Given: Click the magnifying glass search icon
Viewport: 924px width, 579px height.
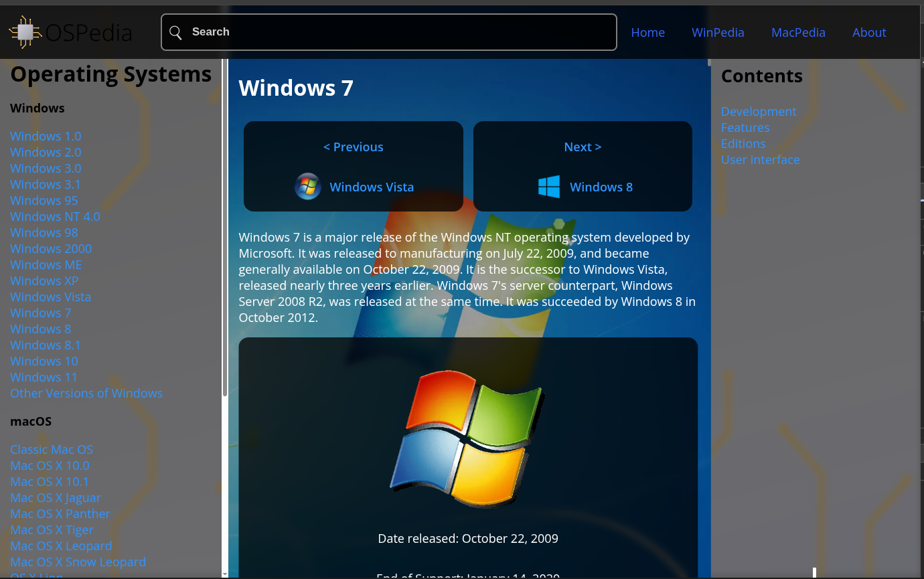Looking at the screenshot, I should click(175, 32).
